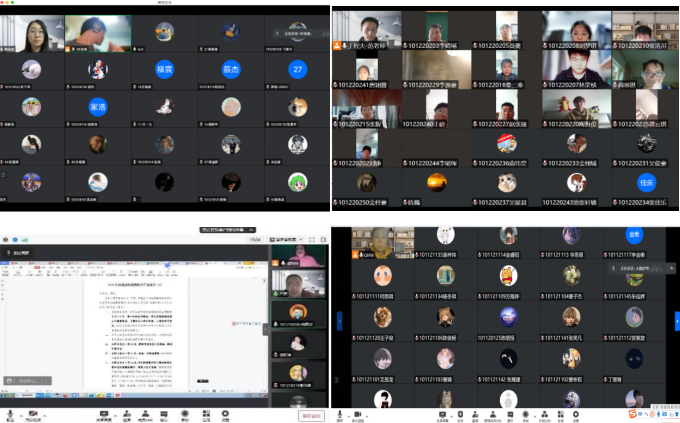
Task: Select participant tile with blue "27" avatar
Action: 297,68
